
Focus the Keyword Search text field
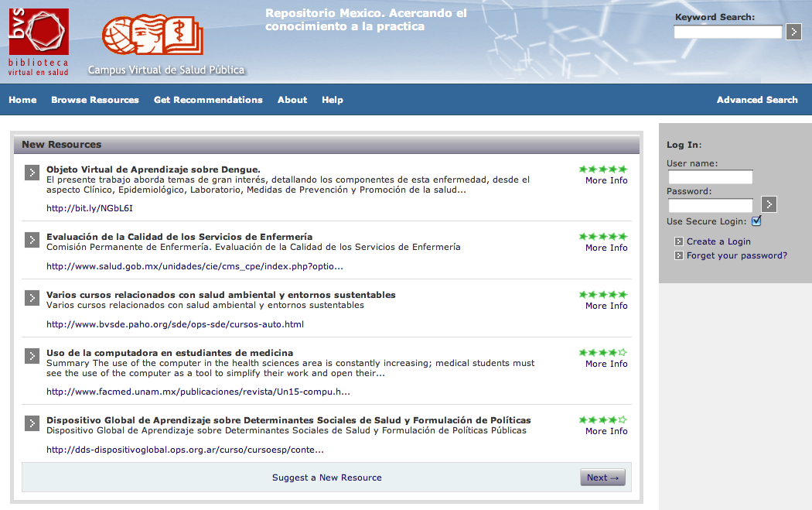pyautogui.click(x=727, y=32)
